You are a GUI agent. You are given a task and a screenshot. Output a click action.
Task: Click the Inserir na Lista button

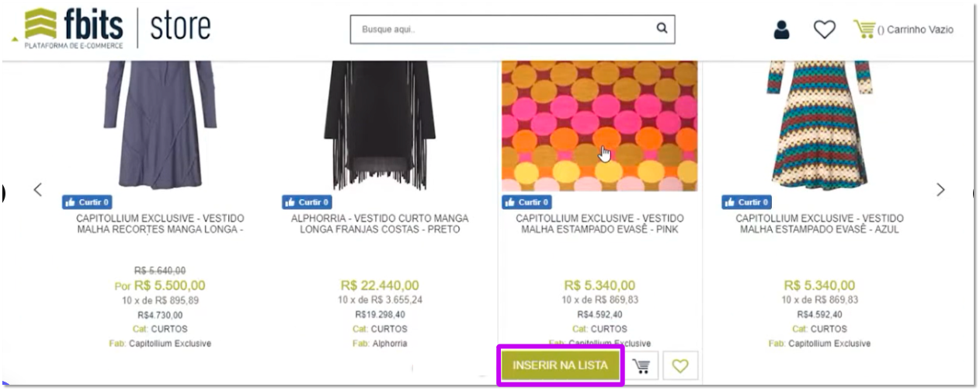pyautogui.click(x=559, y=365)
